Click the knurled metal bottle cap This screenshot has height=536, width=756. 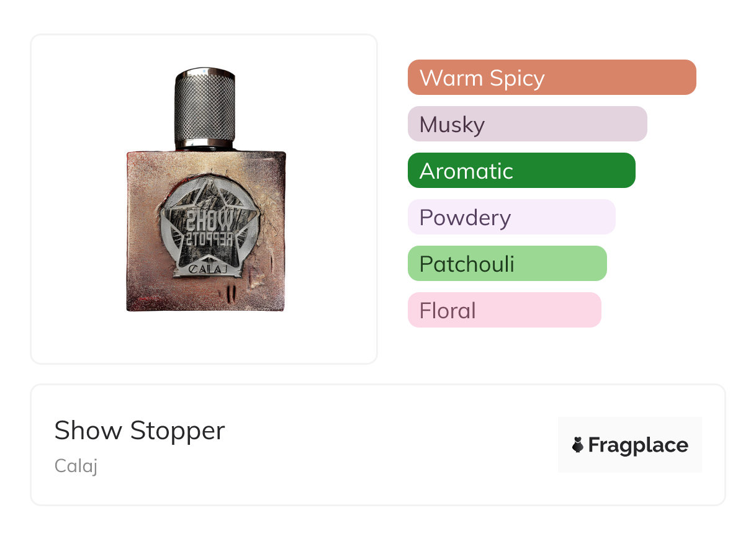coord(205,109)
